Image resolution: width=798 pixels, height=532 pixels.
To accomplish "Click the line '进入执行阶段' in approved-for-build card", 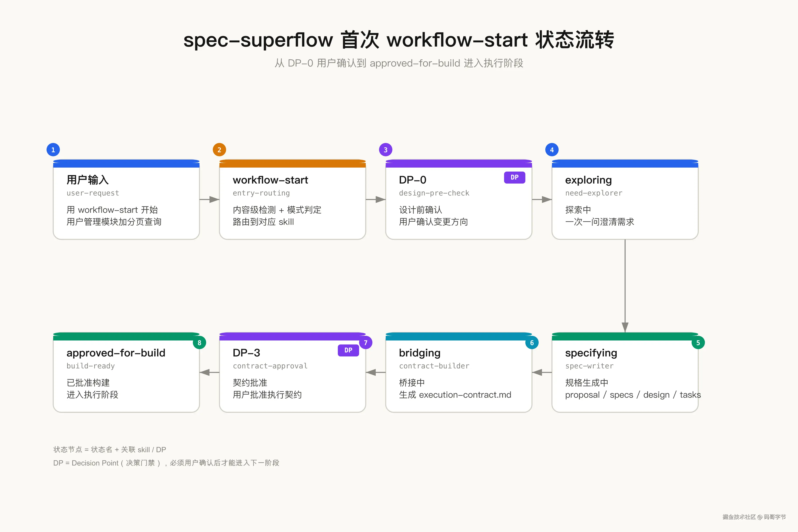I will (92, 395).
